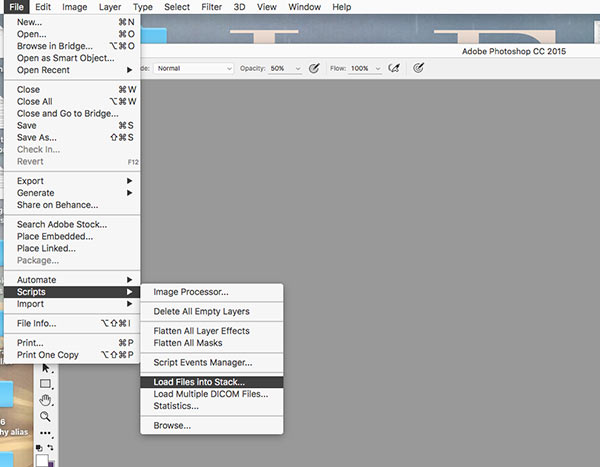
Task: Select the Path Selection arrow tool
Action: tap(46, 368)
